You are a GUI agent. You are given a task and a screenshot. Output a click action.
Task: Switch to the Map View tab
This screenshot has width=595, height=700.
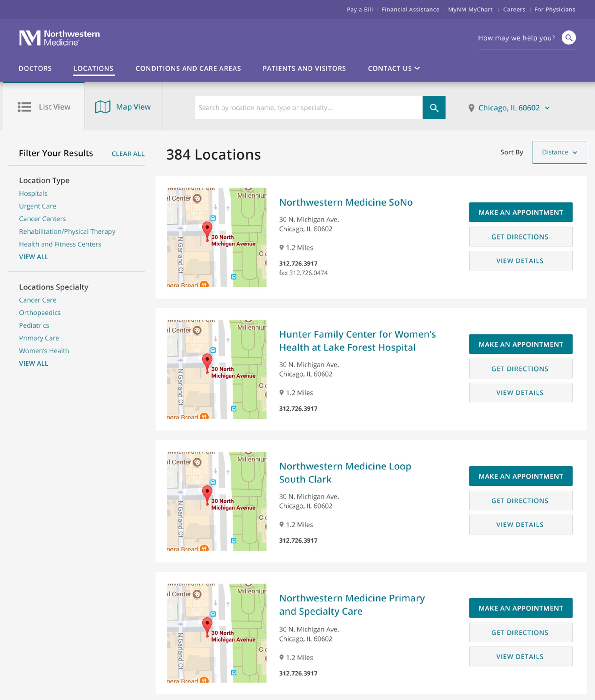click(123, 107)
